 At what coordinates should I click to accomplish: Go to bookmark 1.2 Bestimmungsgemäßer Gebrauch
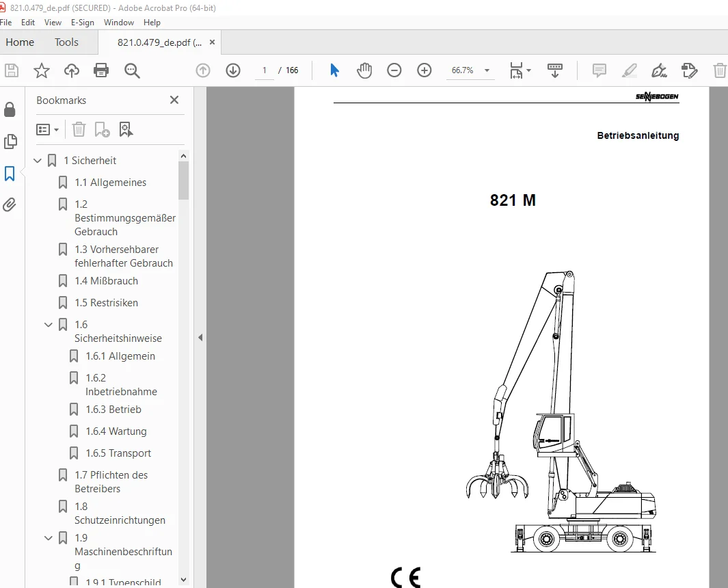click(125, 218)
